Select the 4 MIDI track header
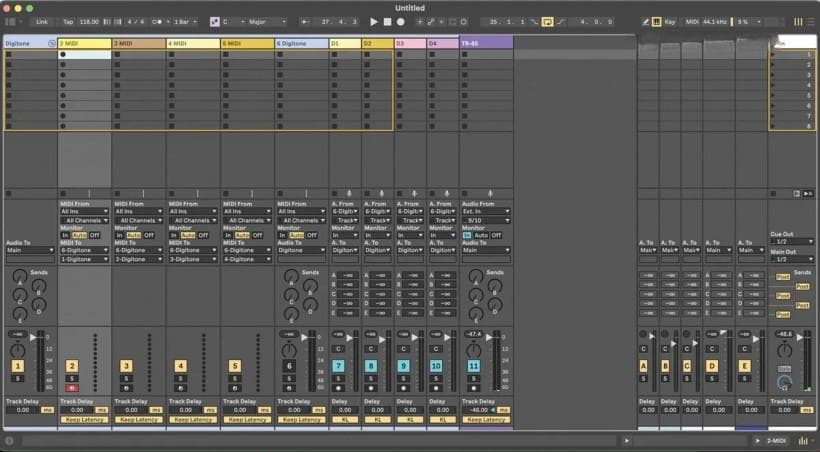The width and height of the screenshot is (820, 452). pyautogui.click(x=193, y=43)
